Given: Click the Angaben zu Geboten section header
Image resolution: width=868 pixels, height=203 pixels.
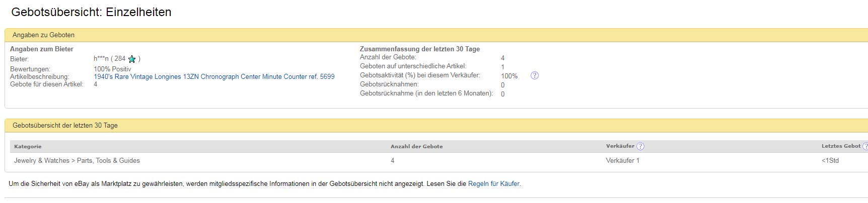Looking at the screenshot, I should pyautogui.click(x=43, y=35).
